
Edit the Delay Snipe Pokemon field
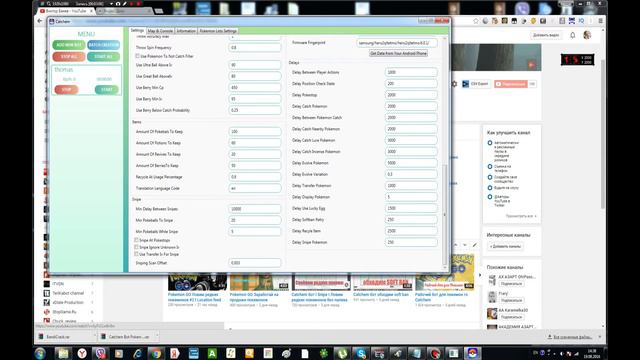(411, 242)
